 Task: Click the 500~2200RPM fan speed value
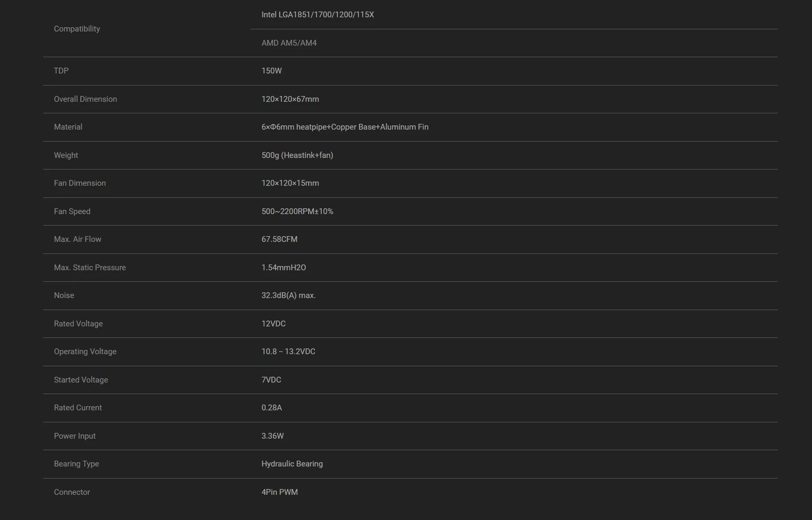(297, 211)
